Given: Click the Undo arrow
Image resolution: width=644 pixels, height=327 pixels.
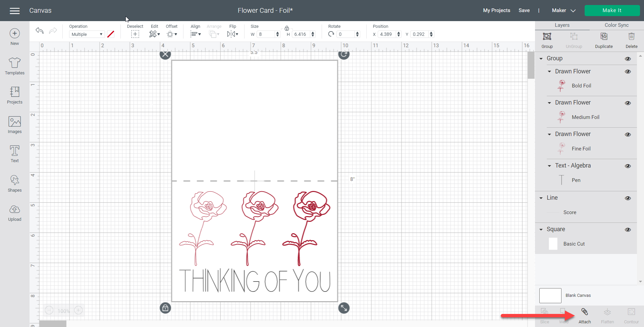Looking at the screenshot, I should click(x=40, y=31).
